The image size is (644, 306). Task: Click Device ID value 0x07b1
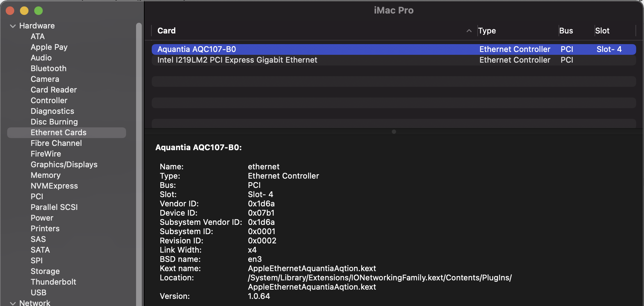[261, 213]
